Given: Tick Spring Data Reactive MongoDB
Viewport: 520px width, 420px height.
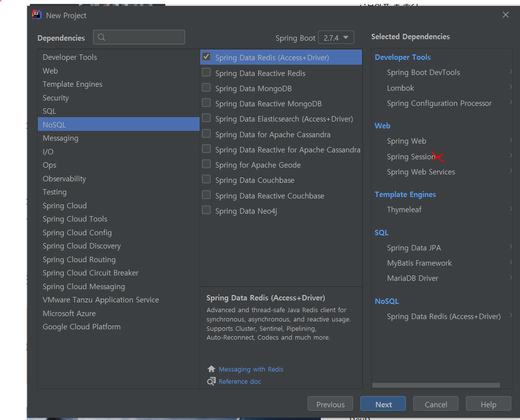Looking at the screenshot, I should (x=206, y=103).
